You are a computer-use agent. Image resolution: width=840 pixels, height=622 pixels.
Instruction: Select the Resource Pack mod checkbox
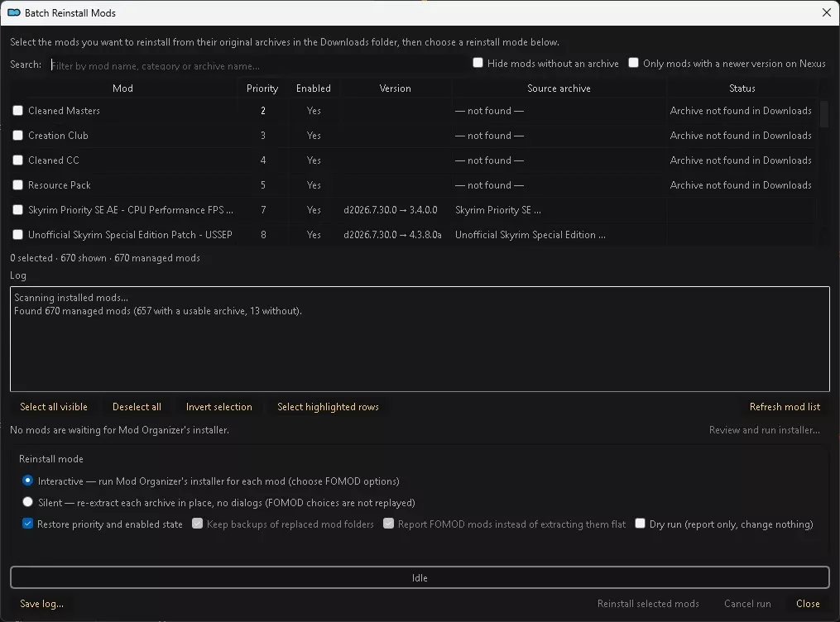pyautogui.click(x=17, y=184)
